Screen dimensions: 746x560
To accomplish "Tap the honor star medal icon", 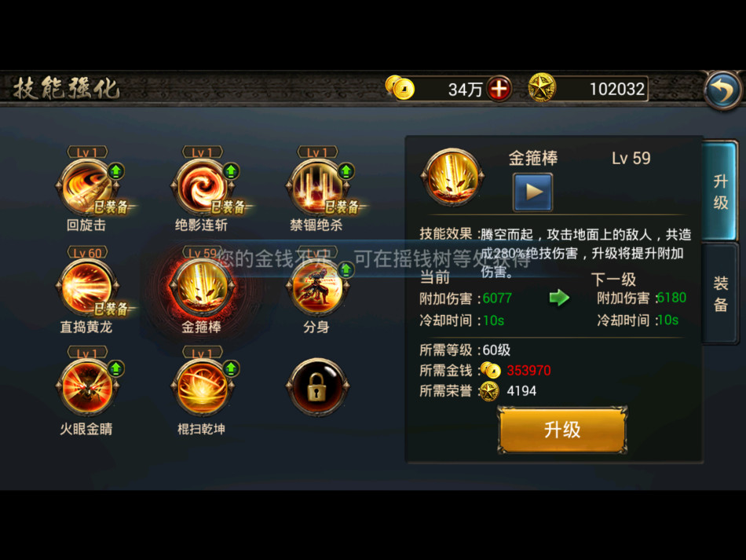I will 542,88.
